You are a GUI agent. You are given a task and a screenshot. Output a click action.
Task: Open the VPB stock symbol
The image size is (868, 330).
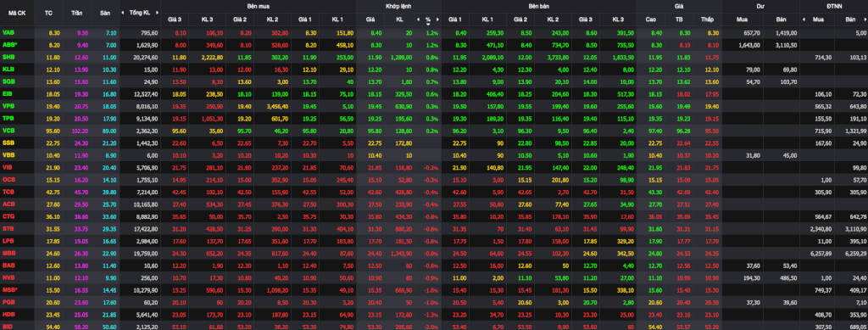pos(8,106)
